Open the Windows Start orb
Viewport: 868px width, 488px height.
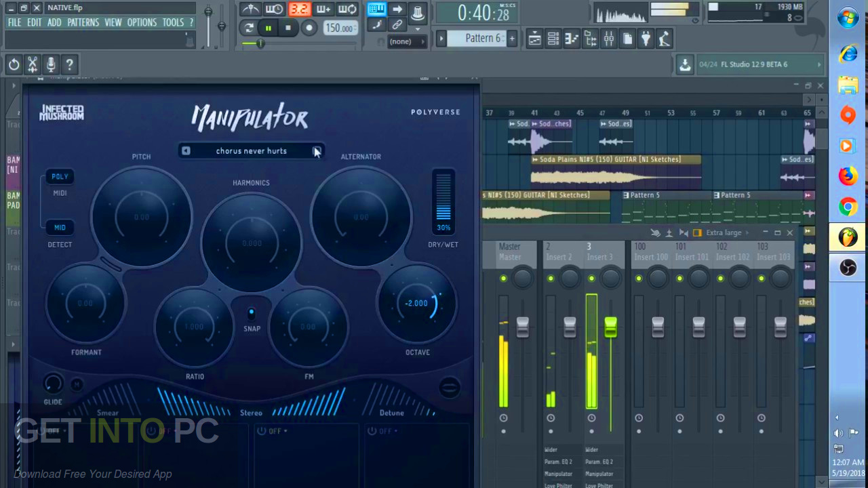[848, 18]
